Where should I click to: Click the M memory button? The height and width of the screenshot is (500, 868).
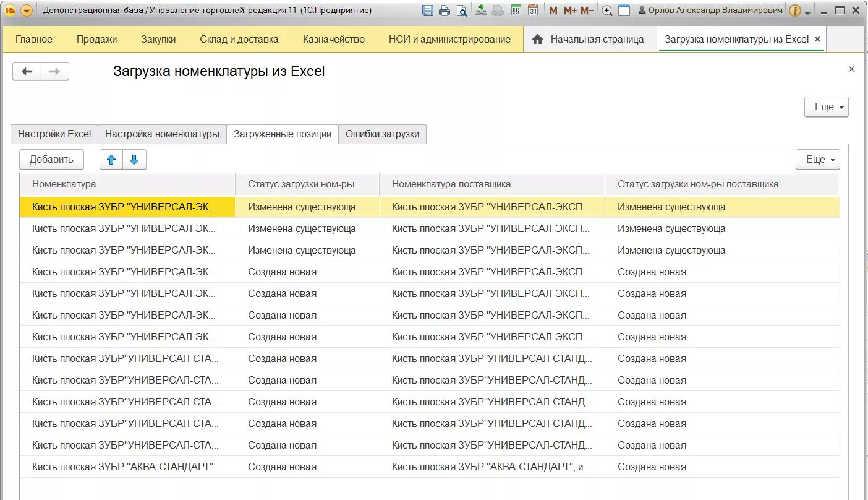point(553,11)
